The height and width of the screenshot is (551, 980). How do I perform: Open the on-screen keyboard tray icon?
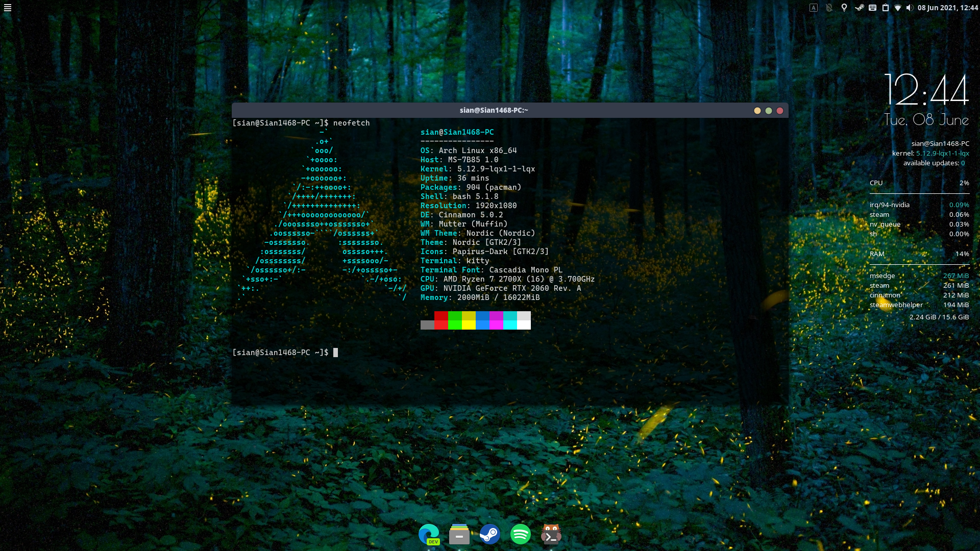(873, 8)
